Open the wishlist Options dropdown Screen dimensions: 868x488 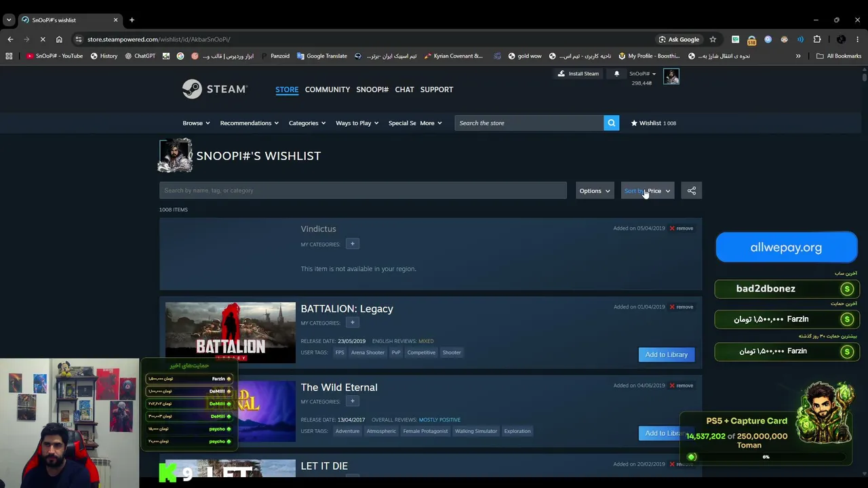point(595,191)
